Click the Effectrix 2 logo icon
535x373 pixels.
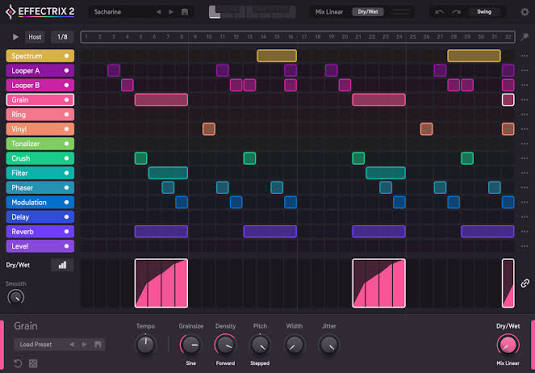pos(11,12)
